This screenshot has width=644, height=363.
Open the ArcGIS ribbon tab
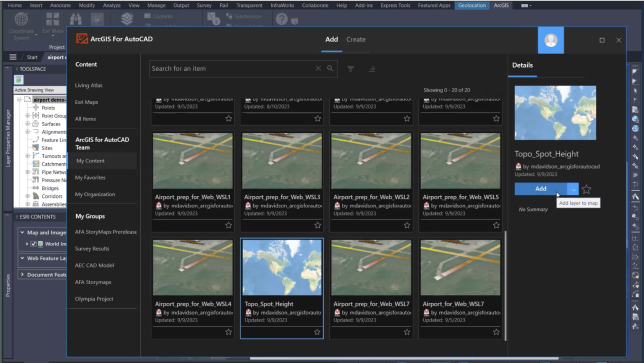(x=501, y=5)
